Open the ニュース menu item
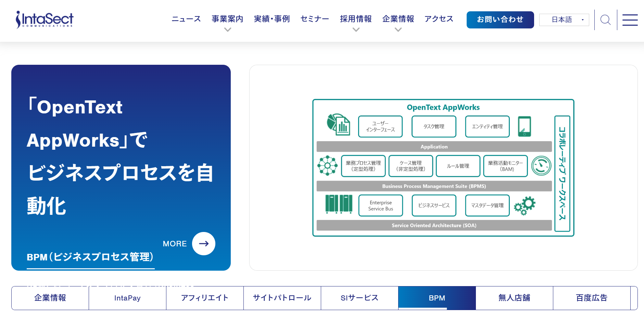This screenshot has height=319, width=644. pyautogui.click(x=186, y=19)
